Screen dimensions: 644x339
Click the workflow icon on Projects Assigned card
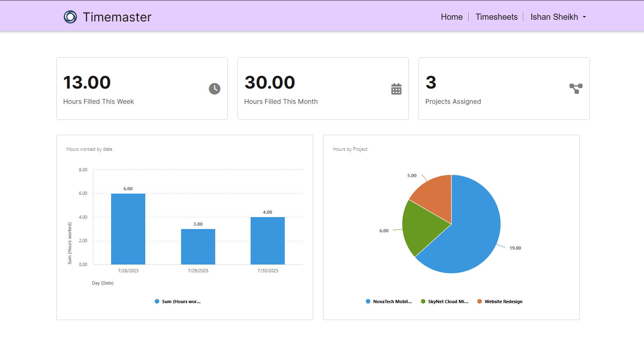[x=576, y=88]
